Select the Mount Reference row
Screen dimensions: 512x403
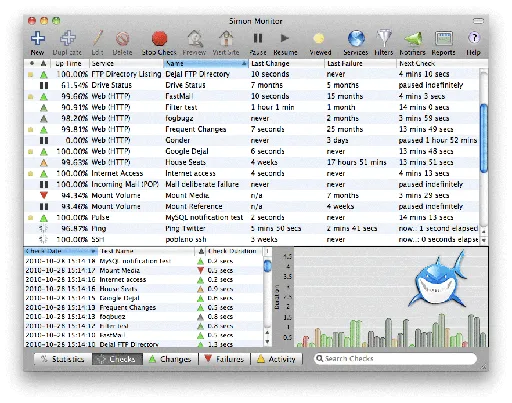pos(252,206)
